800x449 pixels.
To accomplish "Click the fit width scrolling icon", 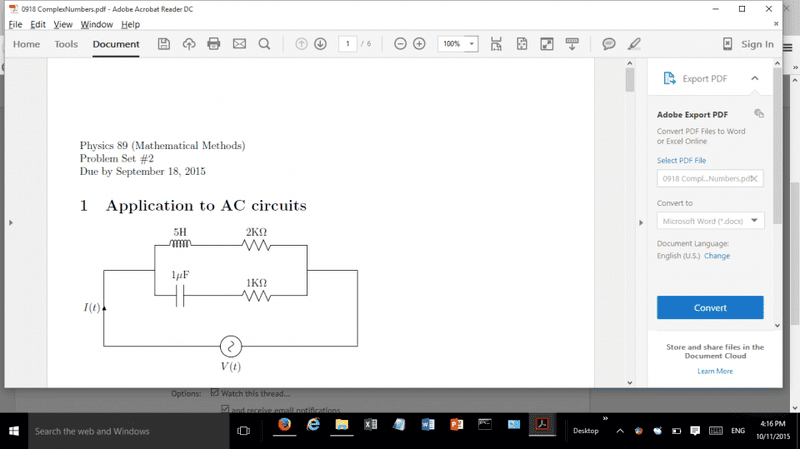I will [x=496, y=44].
